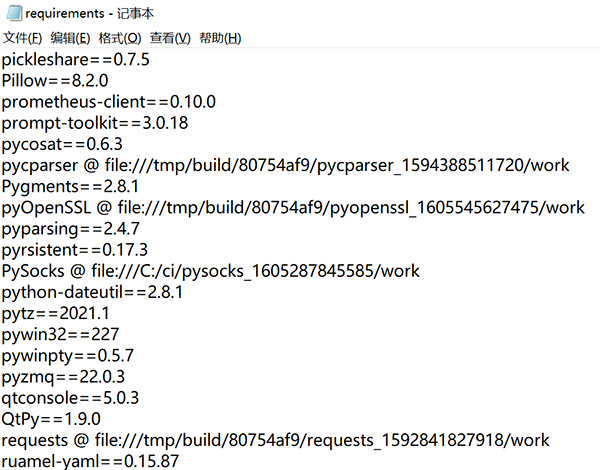The height and width of the screenshot is (470, 600).
Task: Place cursor in the requests file path line
Action: point(275,440)
